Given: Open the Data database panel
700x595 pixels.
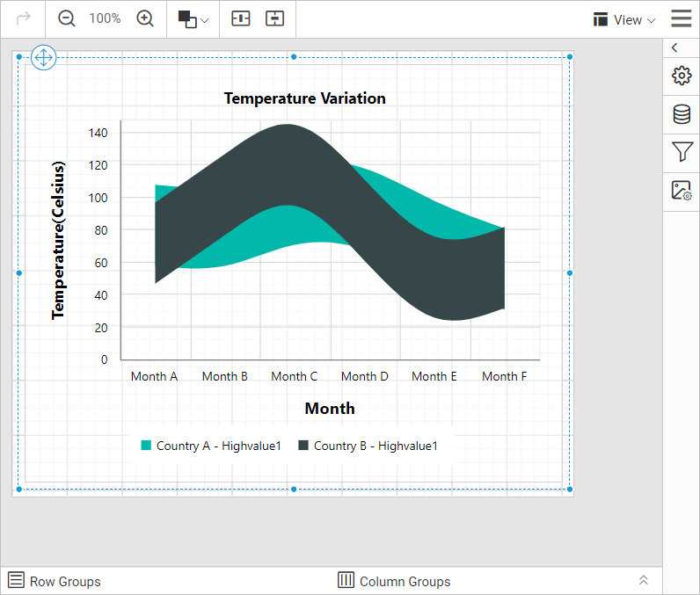Looking at the screenshot, I should coord(682,113).
